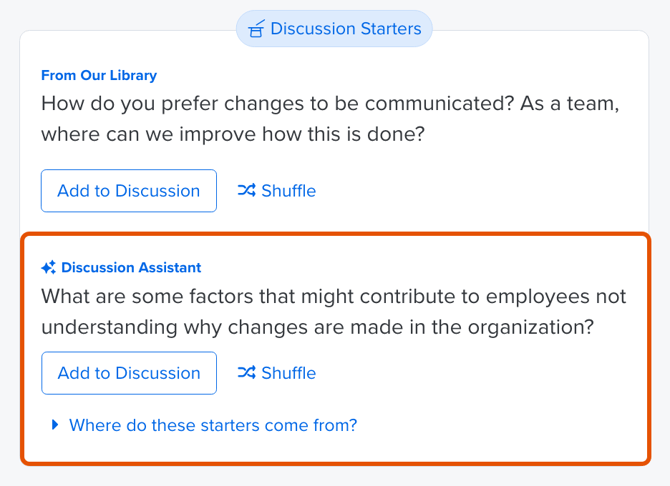Click the 'As a team, where can we improve' line
This screenshot has width=670, height=486.
(233, 133)
